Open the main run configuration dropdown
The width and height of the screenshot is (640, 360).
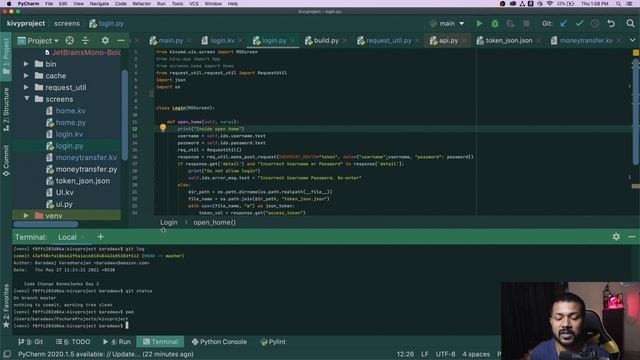tap(447, 24)
